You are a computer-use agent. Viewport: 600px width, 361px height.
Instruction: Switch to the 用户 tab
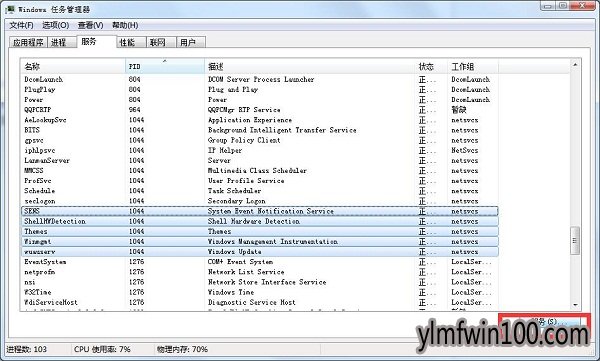191,42
